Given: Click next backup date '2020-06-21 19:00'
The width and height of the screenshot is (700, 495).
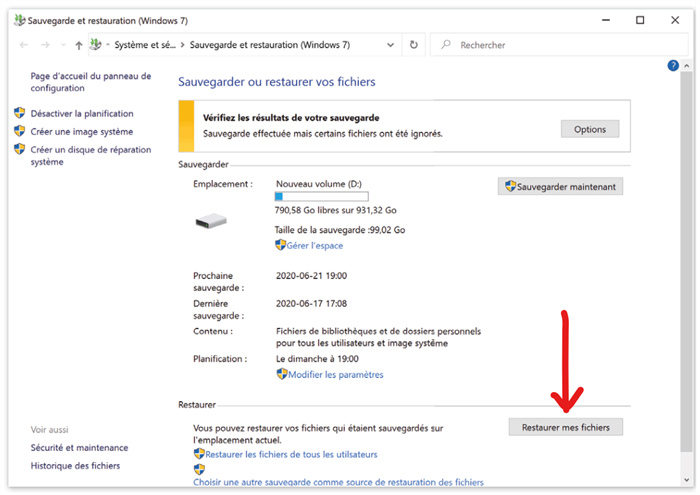Looking at the screenshot, I should point(311,276).
